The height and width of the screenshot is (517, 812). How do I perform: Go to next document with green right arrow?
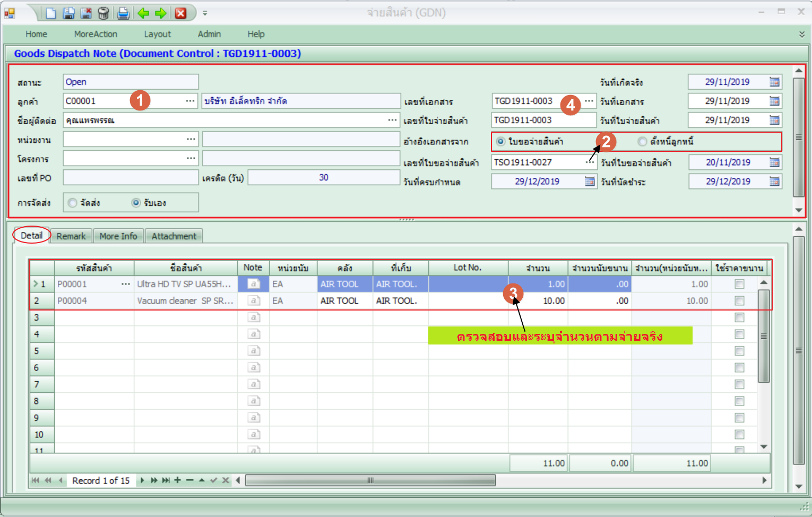[x=161, y=13]
